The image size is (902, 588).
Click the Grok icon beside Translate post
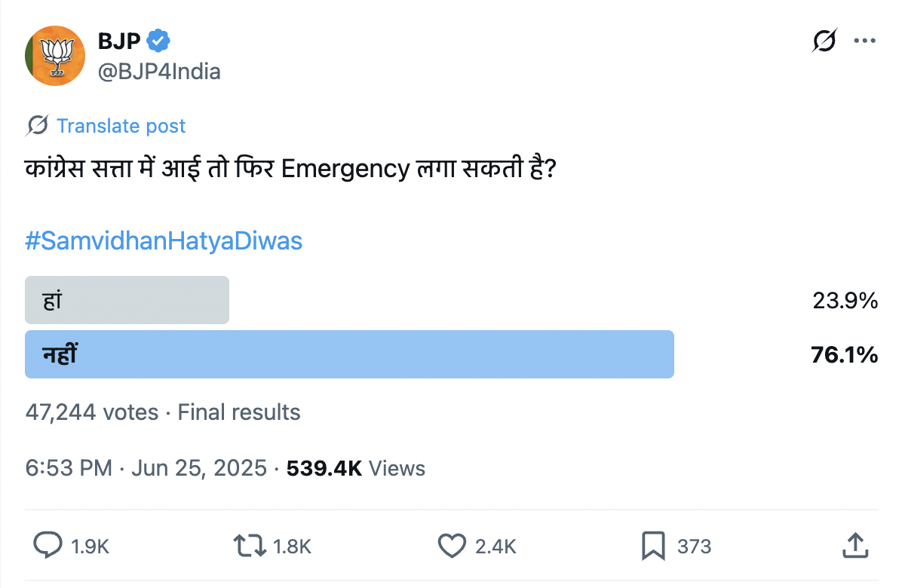[x=37, y=126]
